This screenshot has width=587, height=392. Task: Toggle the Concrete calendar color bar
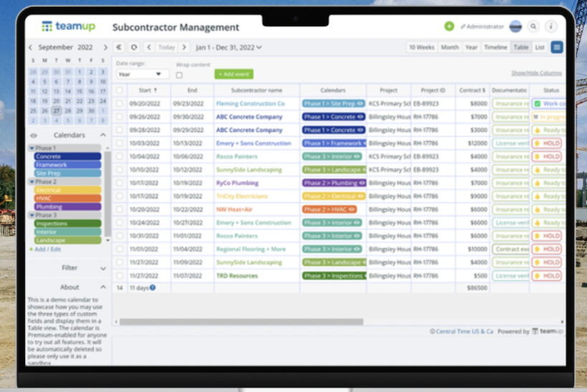point(67,157)
